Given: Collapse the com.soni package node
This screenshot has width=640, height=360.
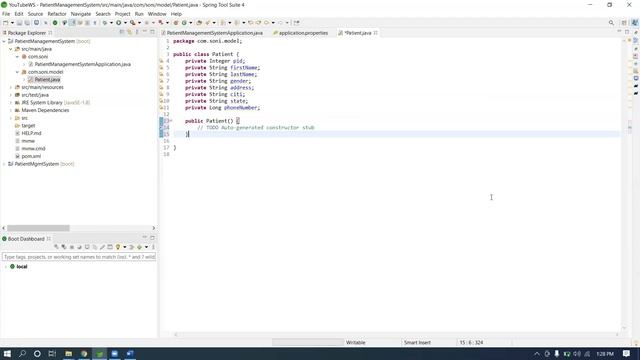Looking at the screenshot, I should 17,57.
